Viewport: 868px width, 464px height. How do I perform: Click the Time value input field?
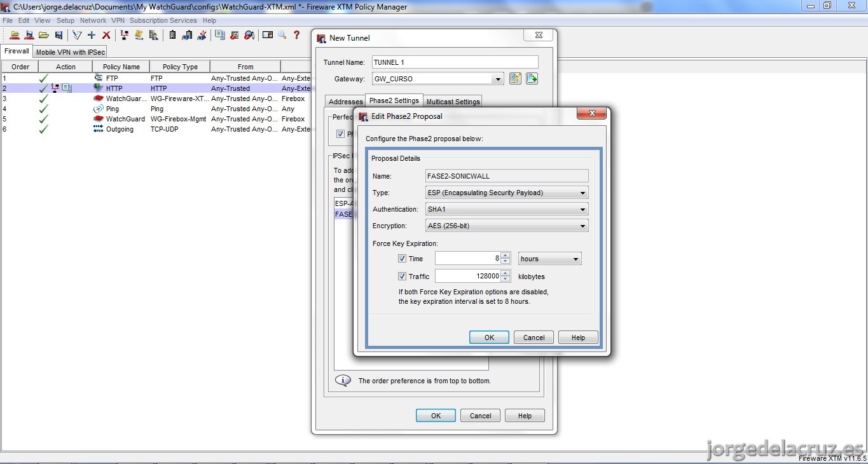[468, 259]
